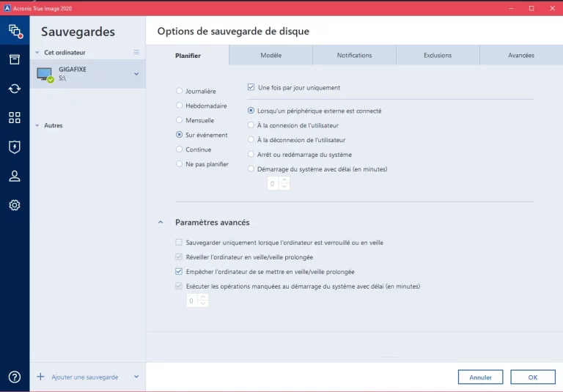The image size is (563, 392).
Task: Open the Help question mark icon
Action: [15, 377]
